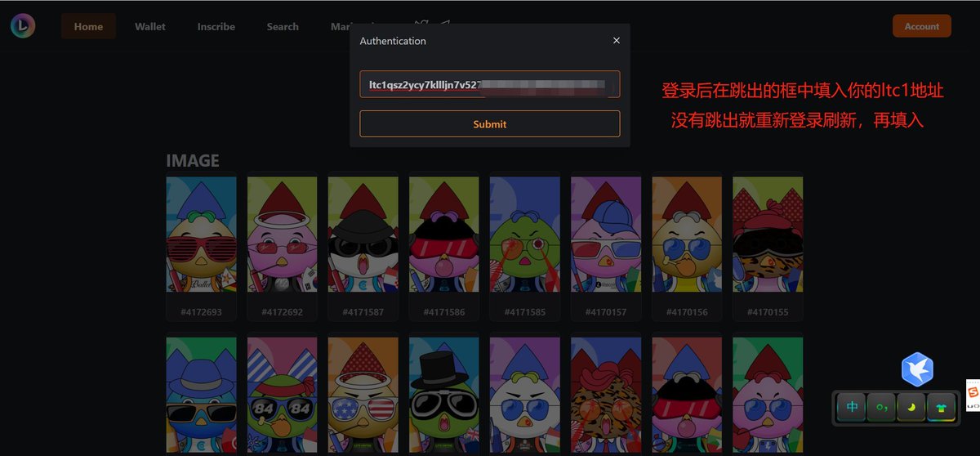Viewport: 980px width, 456px height.
Task: Click the blue bird hexagon floating icon
Action: [917, 369]
